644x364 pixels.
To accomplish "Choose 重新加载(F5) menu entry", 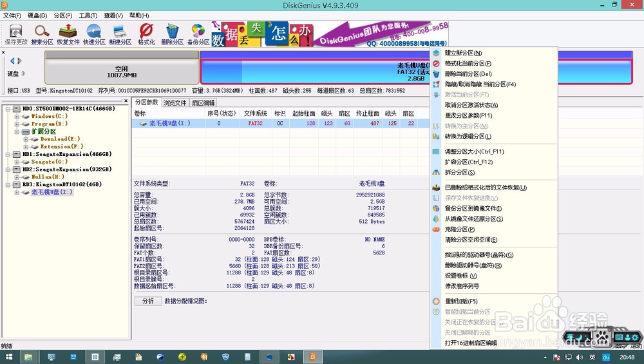I will [x=461, y=301].
